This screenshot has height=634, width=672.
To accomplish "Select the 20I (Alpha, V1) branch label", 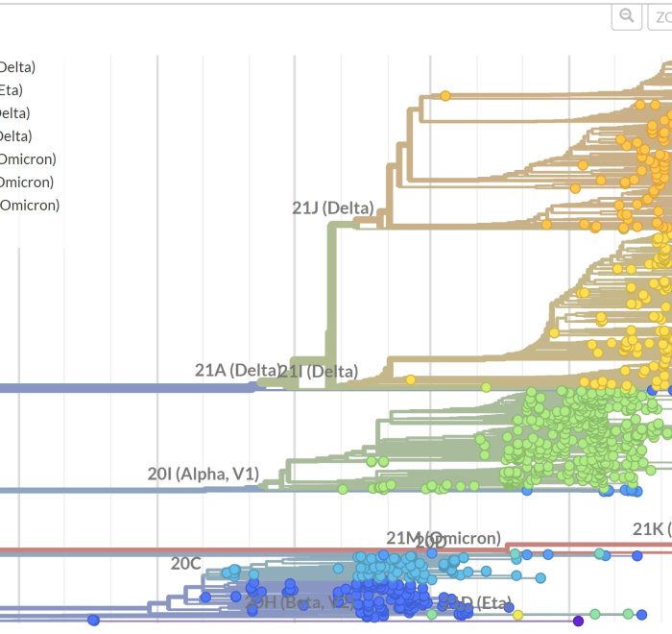I will [x=216, y=474].
